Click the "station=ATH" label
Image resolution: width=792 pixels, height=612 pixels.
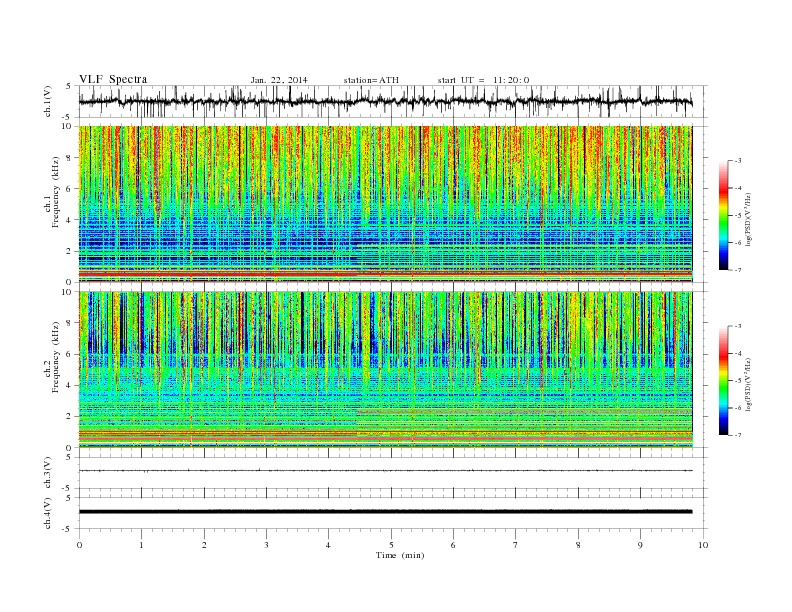(371, 80)
